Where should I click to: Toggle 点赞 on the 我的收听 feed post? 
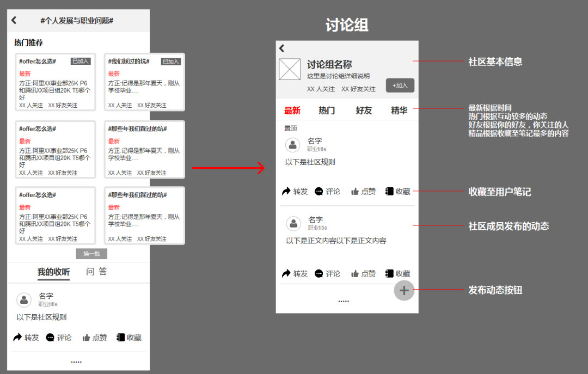pyautogui.click(x=94, y=338)
